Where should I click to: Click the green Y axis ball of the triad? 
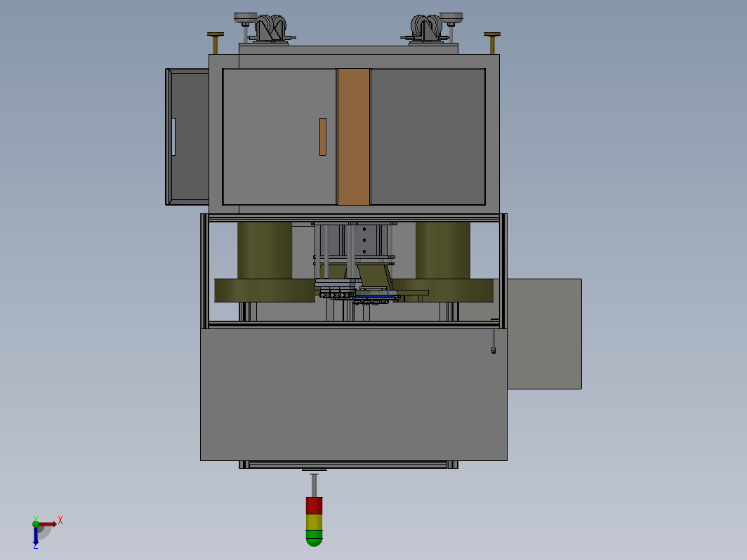point(36,524)
